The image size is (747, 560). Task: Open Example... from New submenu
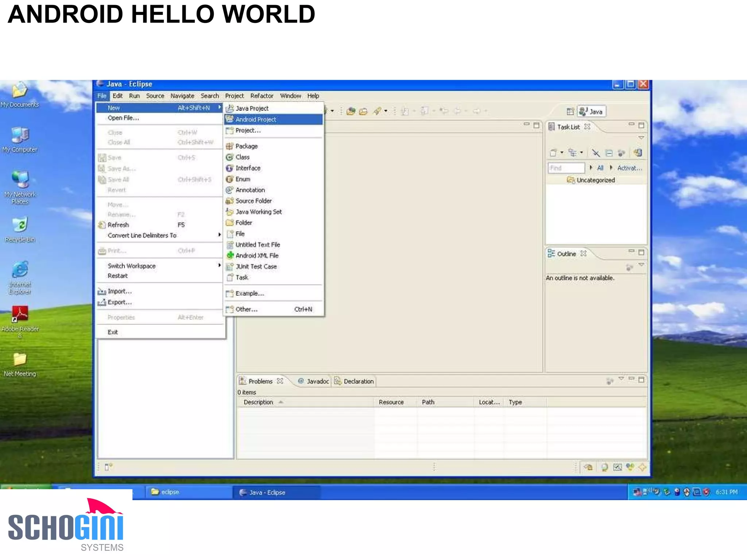click(273, 293)
